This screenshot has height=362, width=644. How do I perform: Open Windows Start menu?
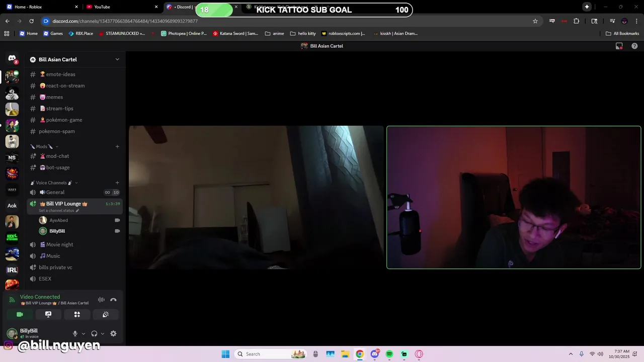pos(225,354)
